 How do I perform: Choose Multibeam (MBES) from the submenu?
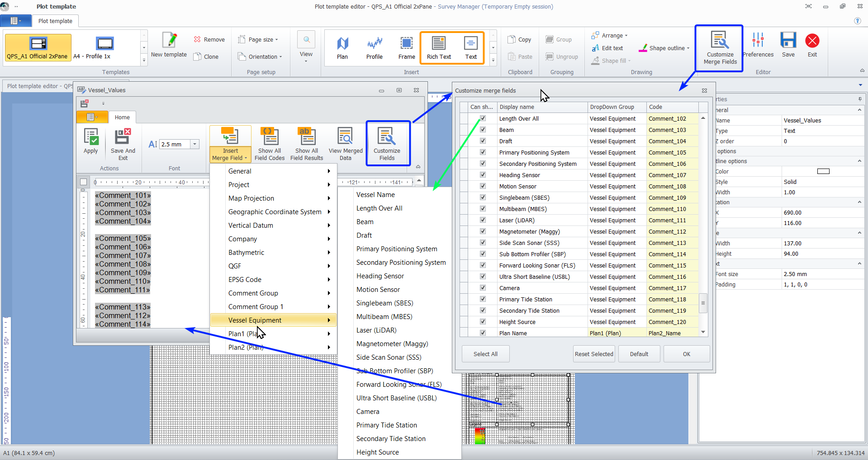click(384, 317)
